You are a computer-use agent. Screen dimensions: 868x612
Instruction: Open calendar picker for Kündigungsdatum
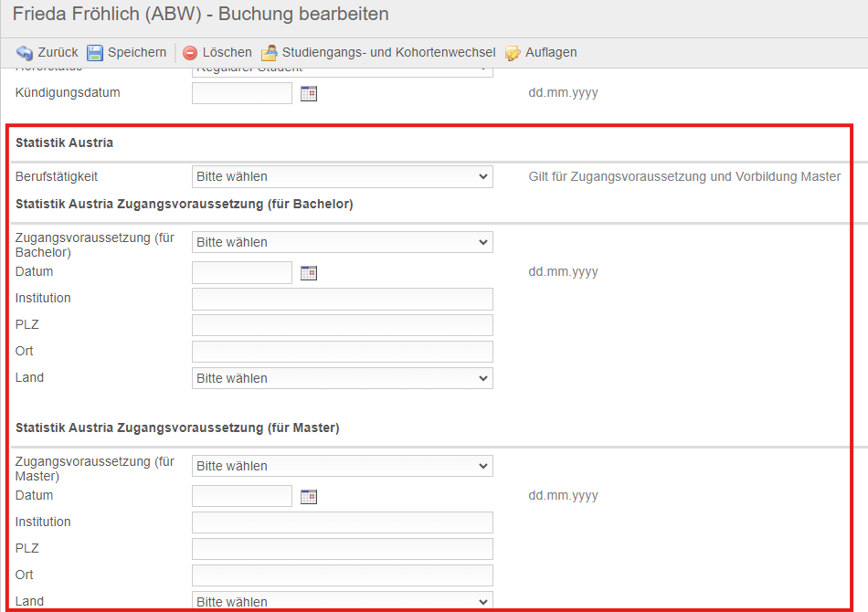point(309,93)
